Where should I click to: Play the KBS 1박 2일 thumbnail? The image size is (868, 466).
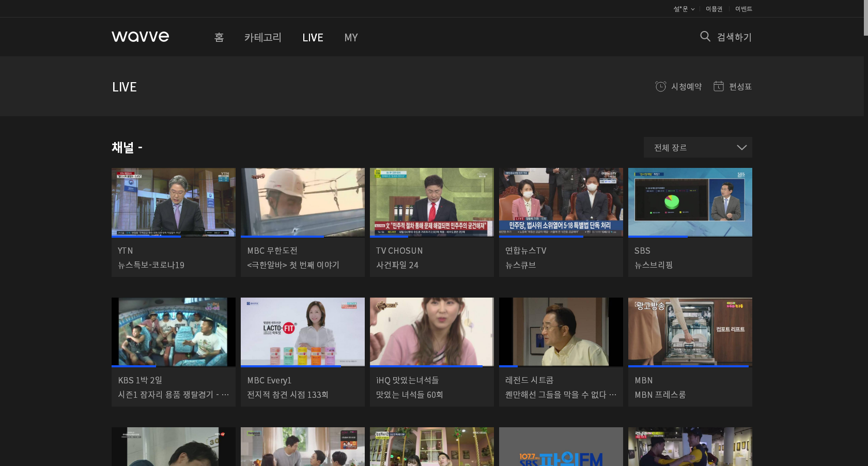pyautogui.click(x=174, y=332)
